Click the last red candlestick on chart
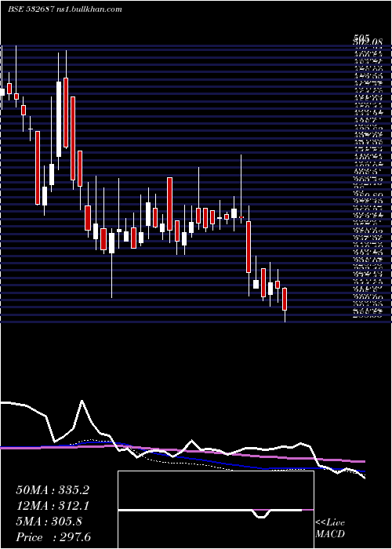The width and height of the screenshot is (392, 549). click(285, 299)
